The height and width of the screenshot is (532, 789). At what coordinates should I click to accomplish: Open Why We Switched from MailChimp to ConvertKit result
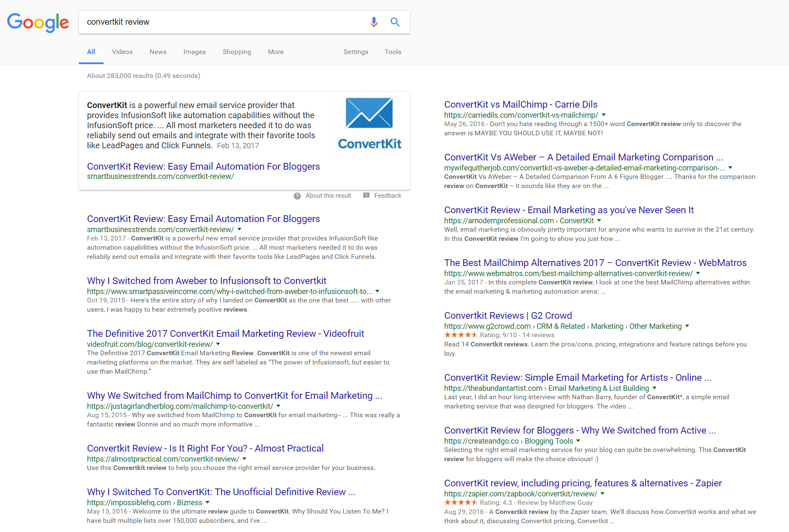click(235, 395)
